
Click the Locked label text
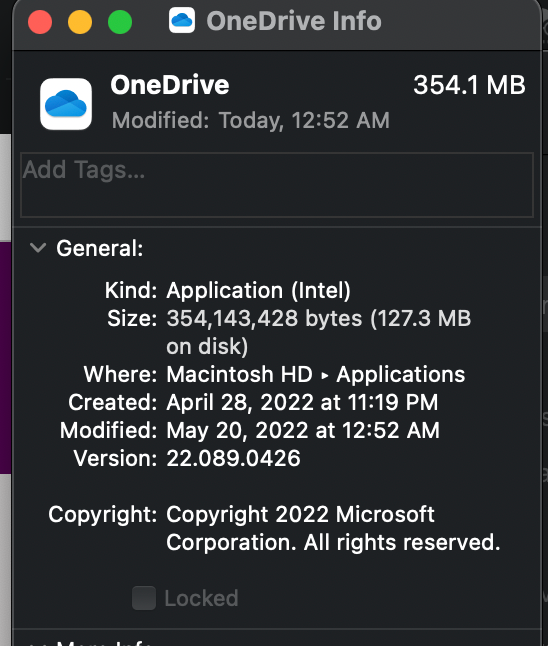(201, 598)
